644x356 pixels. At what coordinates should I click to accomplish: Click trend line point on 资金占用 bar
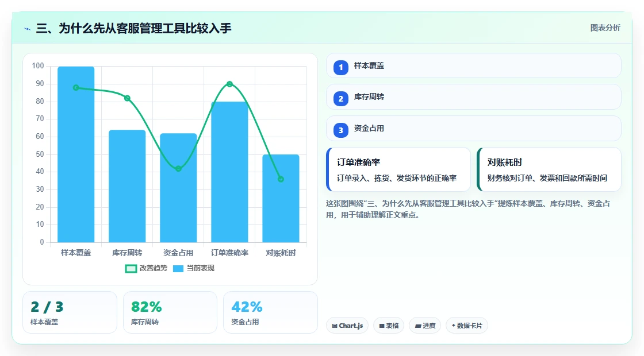178,169
